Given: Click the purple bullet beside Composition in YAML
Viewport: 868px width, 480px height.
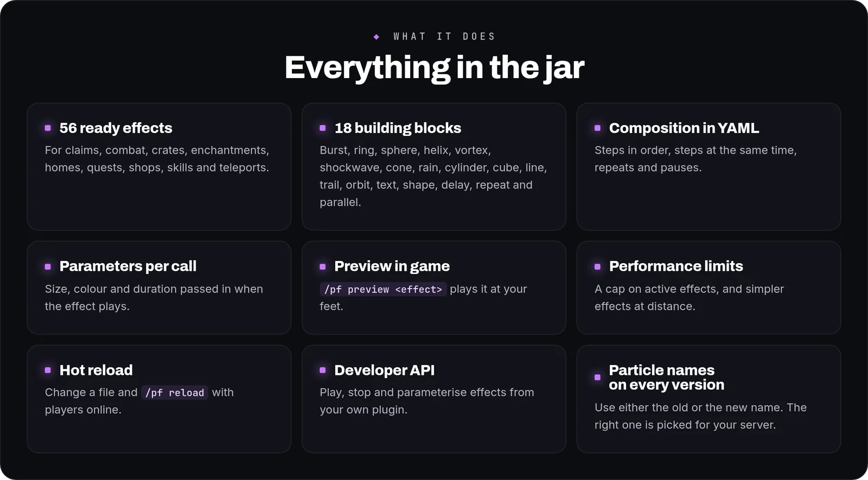Looking at the screenshot, I should 597,128.
